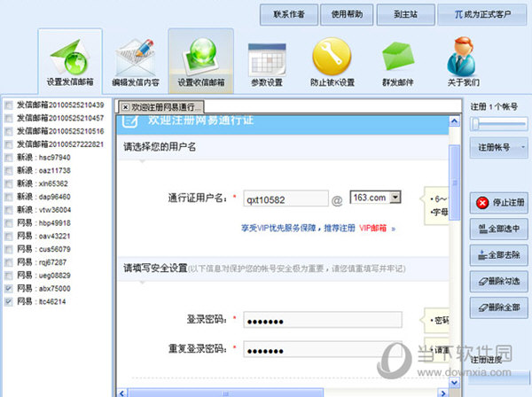
Task: Switch to 欢迎注册网易通行 tab
Action: [x=161, y=107]
